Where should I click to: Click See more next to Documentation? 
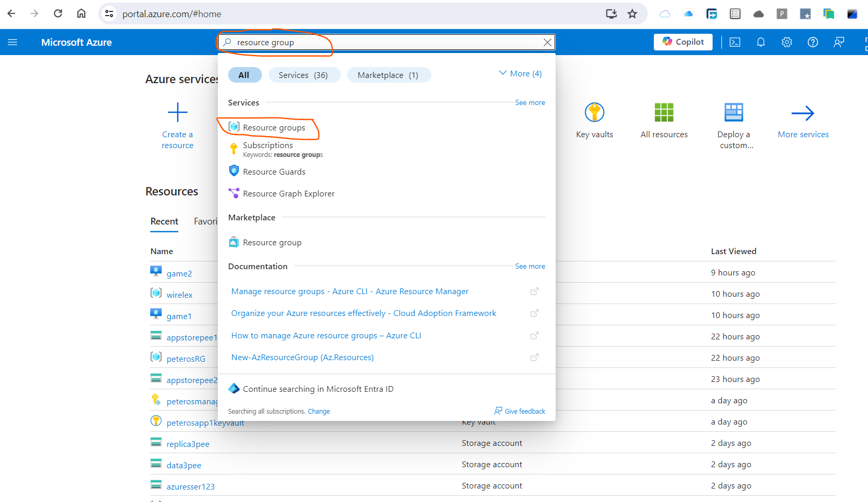(x=530, y=266)
